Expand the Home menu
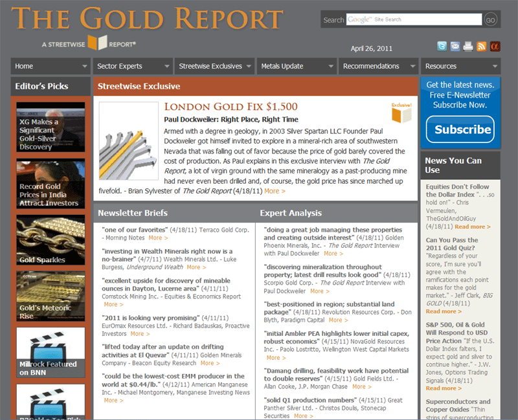The height and width of the screenshot is (420, 518). 51,66
